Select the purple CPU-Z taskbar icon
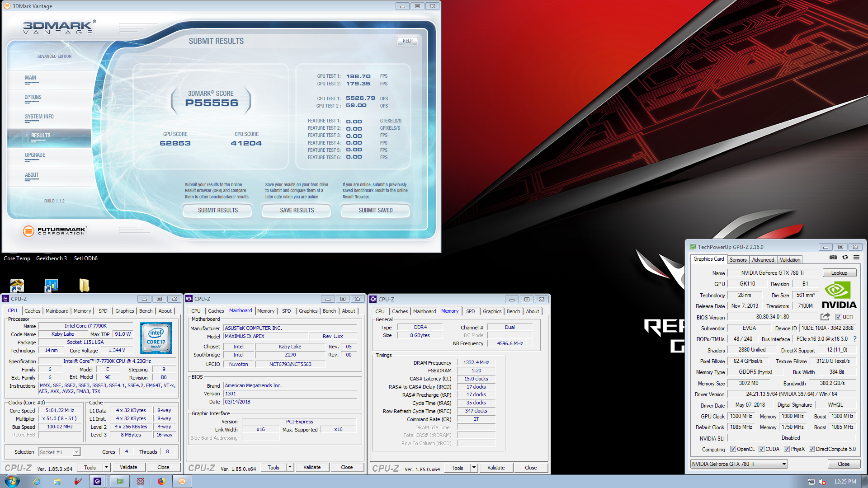The image size is (868, 488). coord(97,481)
